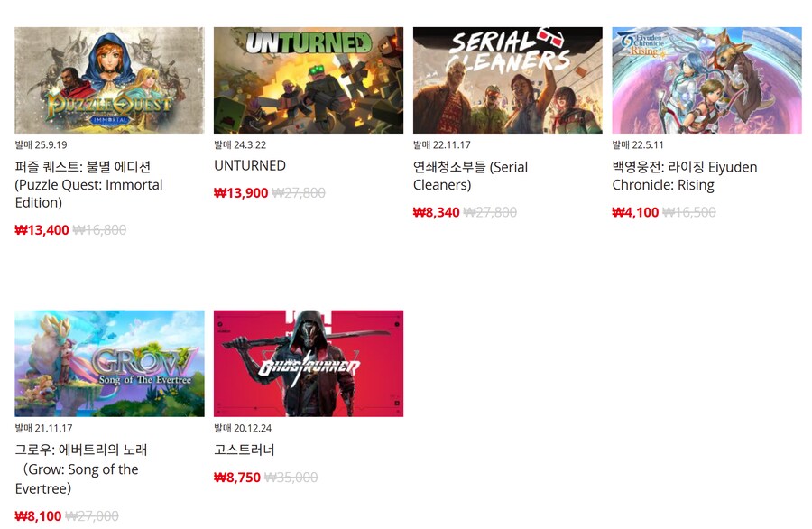Viewport: 812px width, 529px height.
Task: Click the ₩4,100 sale price for Eiyuden Chronicle
Action: 635,212
